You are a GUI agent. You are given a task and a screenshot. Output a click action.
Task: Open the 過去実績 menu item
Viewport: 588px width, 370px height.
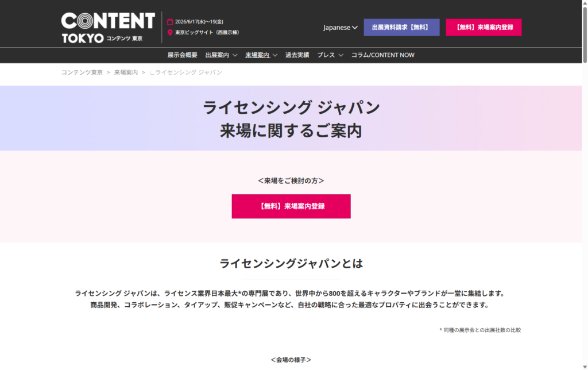tap(297, 55)
